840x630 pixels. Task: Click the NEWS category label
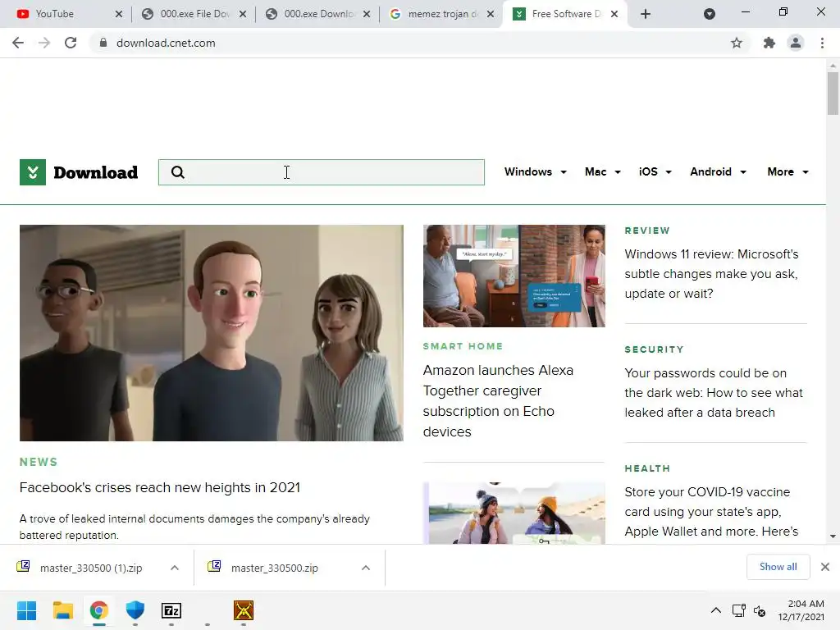[x=39, y=462]
